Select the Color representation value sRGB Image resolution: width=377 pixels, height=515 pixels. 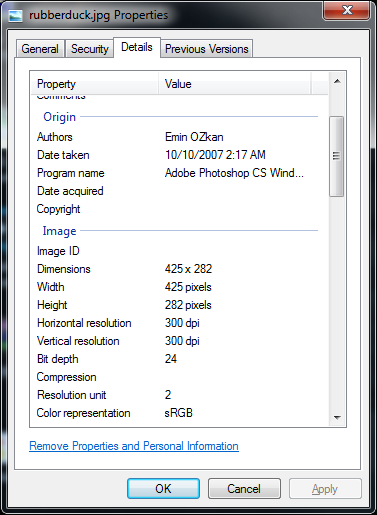(179, 413)
